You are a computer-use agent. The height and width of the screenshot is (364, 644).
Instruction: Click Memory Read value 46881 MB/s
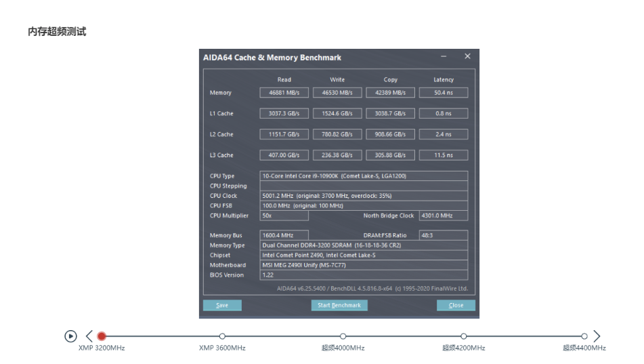pos(284,93)
